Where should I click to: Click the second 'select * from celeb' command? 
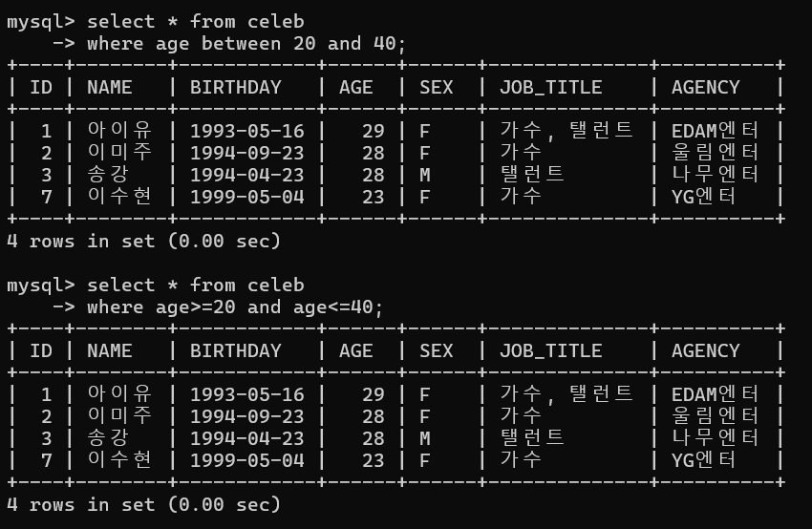pos(195,286)
